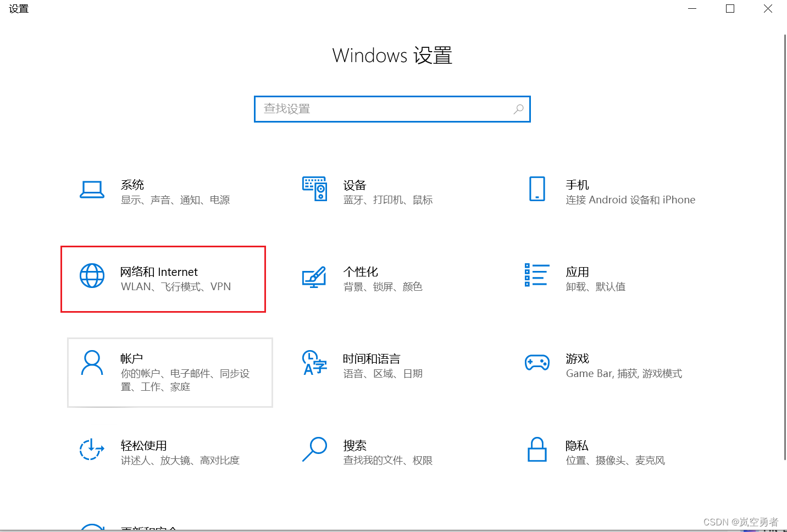
Task: Click text 显示、声音、通知、电源
Action: [175, 200]
